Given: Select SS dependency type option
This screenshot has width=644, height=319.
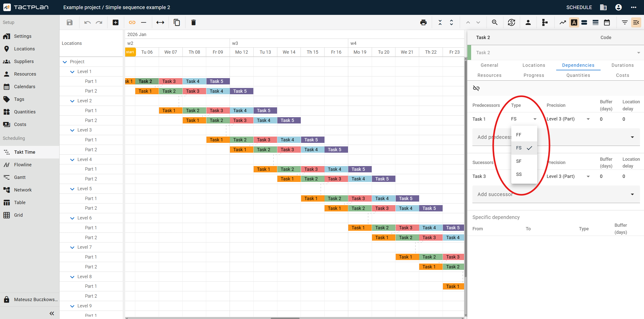Looking at the screenshot, I should pos(524,174).
